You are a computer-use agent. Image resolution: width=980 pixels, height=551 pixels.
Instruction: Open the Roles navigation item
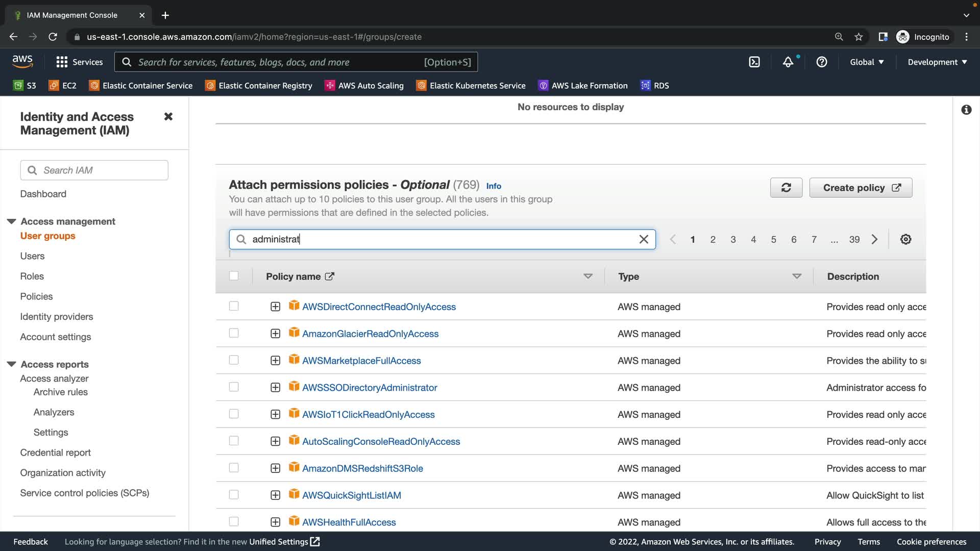[32, 276]
